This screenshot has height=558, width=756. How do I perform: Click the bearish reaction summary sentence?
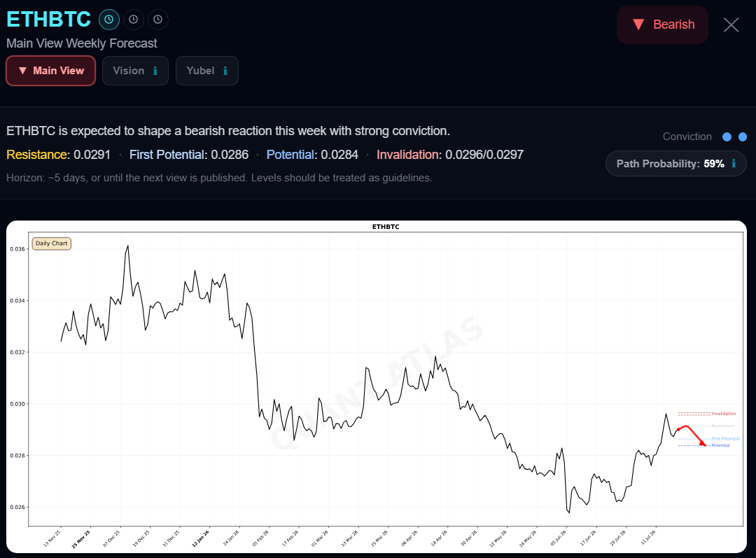(228, 131)
